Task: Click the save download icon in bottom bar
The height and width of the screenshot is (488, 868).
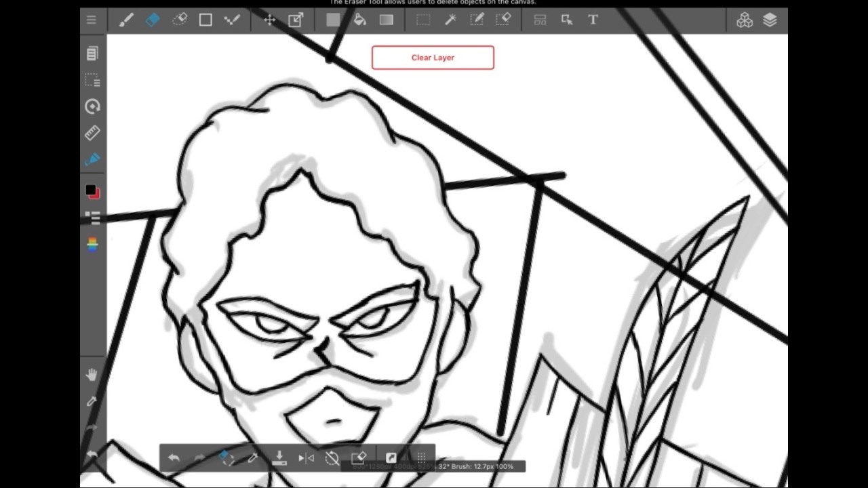Action: pyautogui.click(x=279, y=458)
